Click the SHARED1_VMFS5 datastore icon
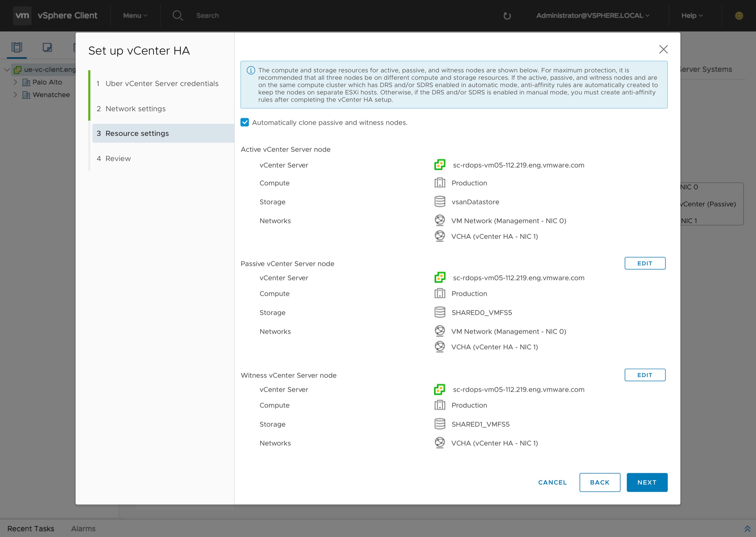756x537 pixels. [x=440, y=424]
